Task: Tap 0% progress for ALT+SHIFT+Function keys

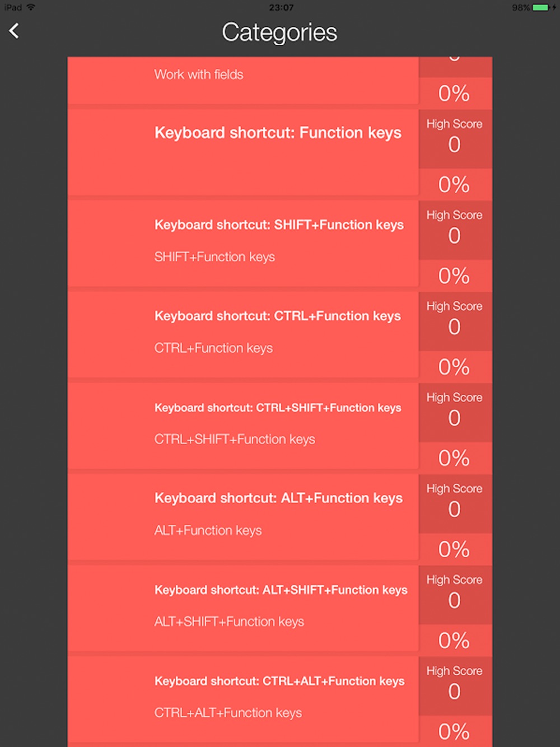Action: point(455,641)
